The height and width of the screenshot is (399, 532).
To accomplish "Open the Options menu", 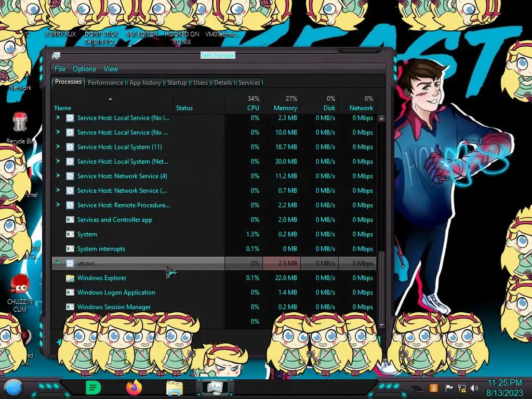I will (x=84, y=69).
